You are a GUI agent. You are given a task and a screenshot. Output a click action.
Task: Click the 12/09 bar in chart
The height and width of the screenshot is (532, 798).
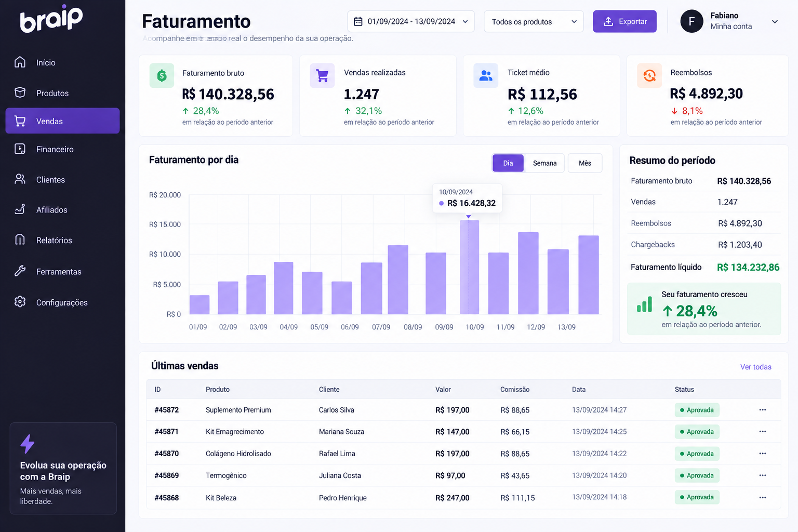558,282
